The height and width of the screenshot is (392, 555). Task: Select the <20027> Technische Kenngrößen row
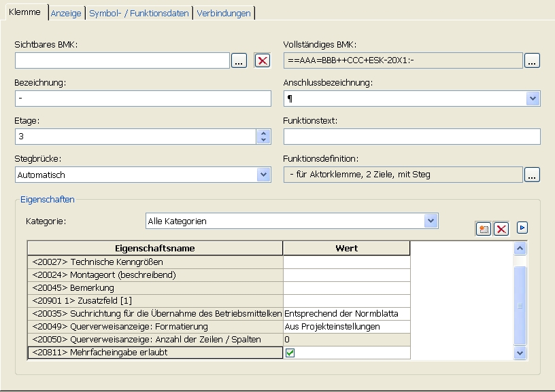pyautogui.click(x=155, y=262)
